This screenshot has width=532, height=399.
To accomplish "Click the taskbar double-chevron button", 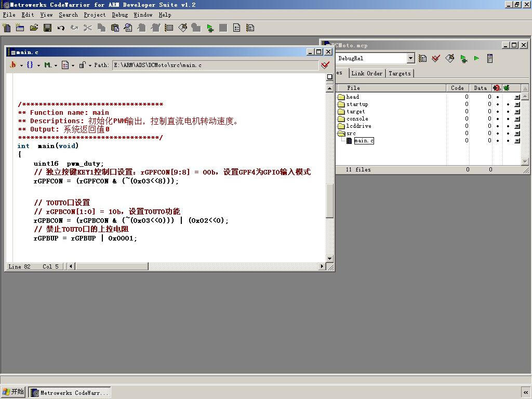I will (x=526, y=392).
